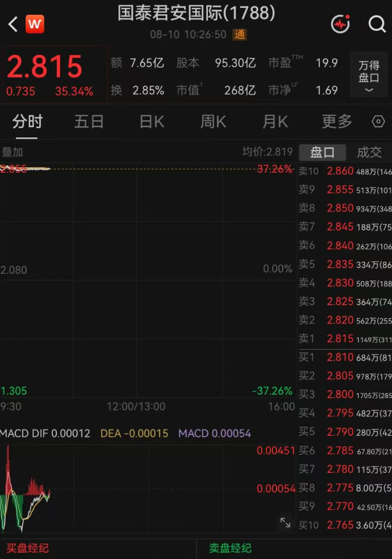
Task: Switch to the 月K chart tab
Action: (x=275, y=121)
